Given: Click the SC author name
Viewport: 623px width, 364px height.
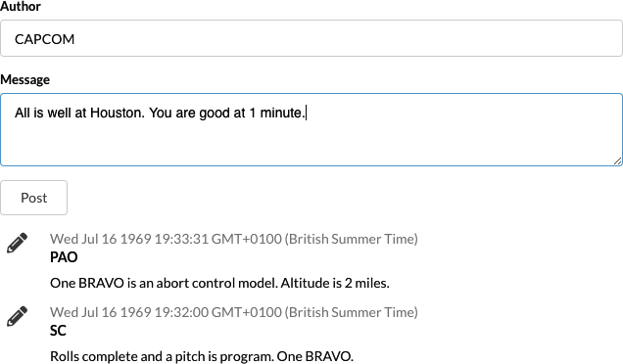Looking at the screenshot, I should point(58,331).
